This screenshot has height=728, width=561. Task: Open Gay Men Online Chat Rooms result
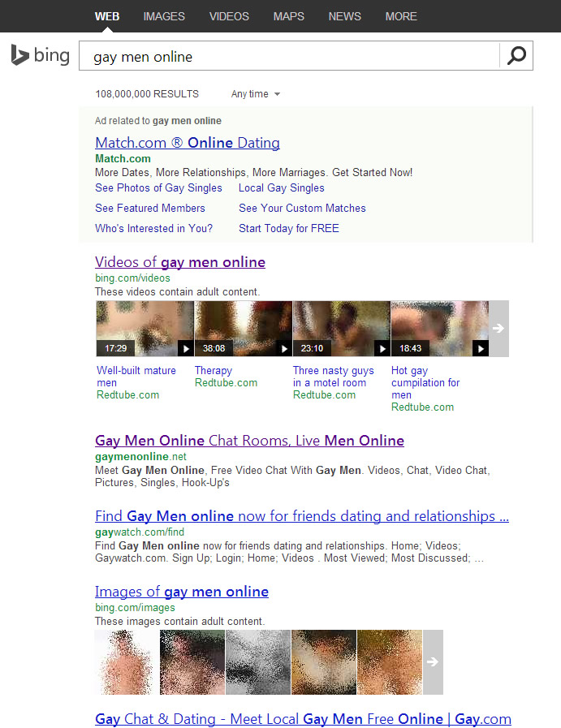(x=250, y=440)
